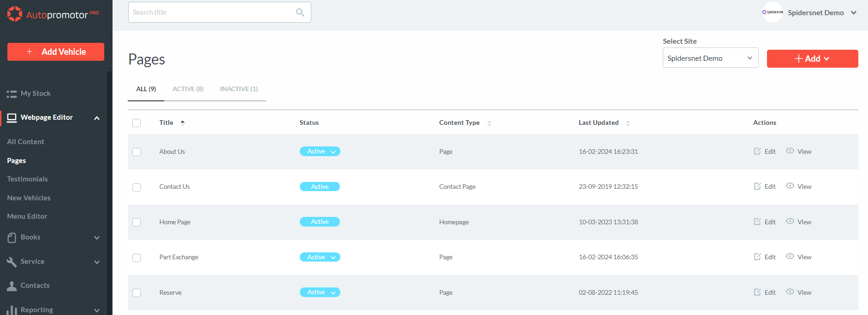
Task: Select the Reserve page checkbox
Action: point(137,293)
